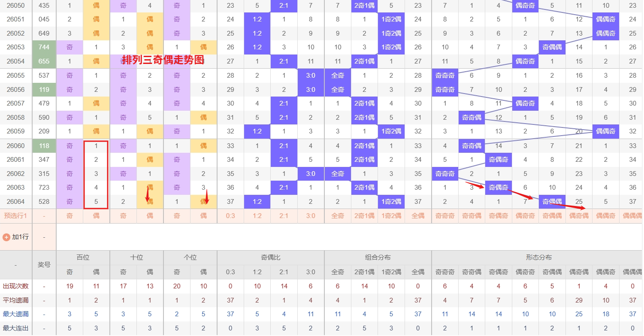
Task: Choose 全偶 in the 预选行1 row
Action: (x=418, y=216)
